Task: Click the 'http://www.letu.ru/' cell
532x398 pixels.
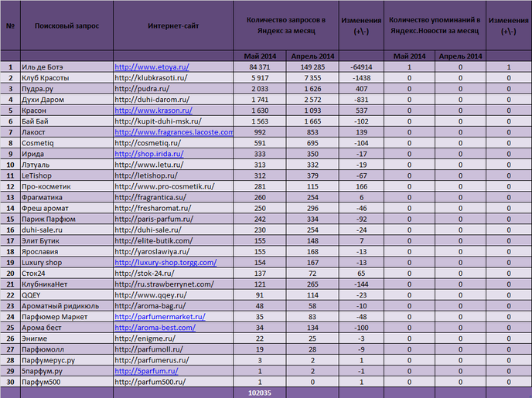Action: (173, 165)
